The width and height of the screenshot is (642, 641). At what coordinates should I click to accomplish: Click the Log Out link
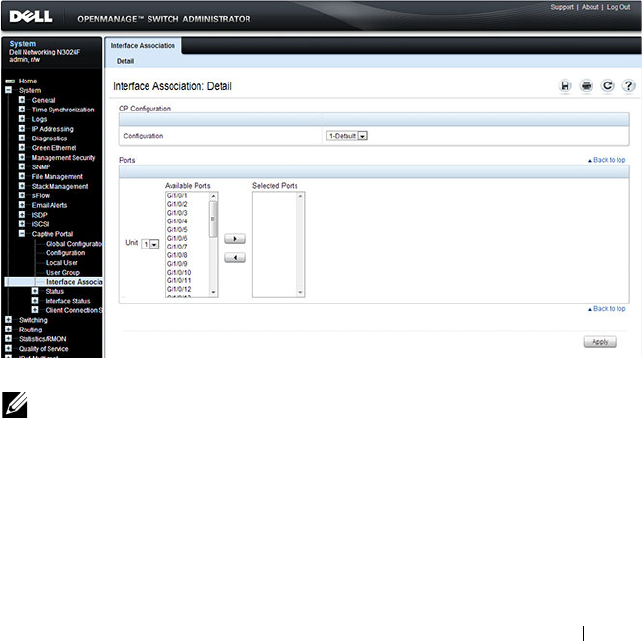(x=618, y=7)
